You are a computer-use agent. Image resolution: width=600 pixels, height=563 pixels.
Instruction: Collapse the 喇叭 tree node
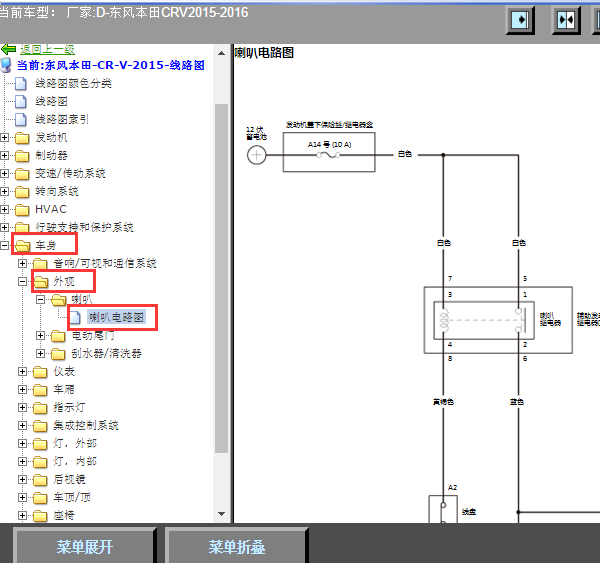[40, 299]
